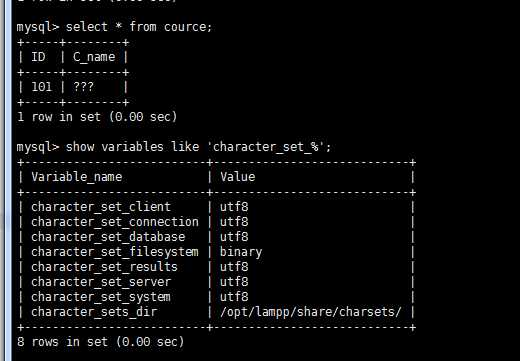Click the ??? value in C_name column
This screenshot has height=361, width=520.
click(x=84, y=87)
